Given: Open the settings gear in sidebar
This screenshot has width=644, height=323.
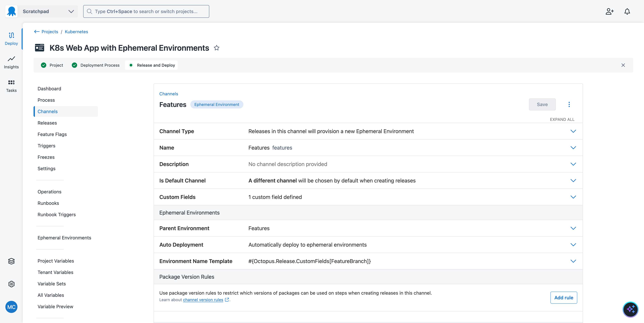Looking at the screenshot, I should point(11,284).
